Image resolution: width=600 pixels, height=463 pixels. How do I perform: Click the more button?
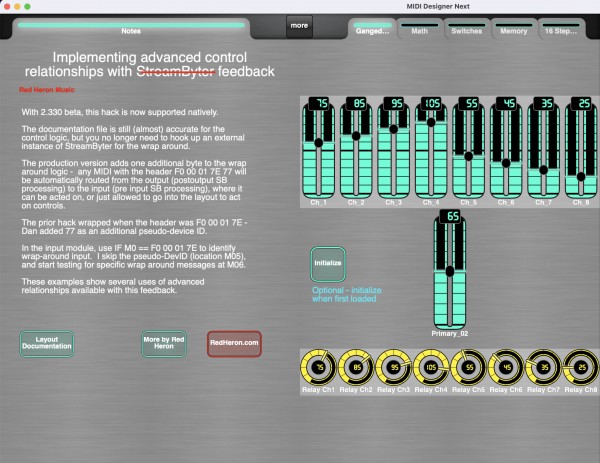(299, 26)
